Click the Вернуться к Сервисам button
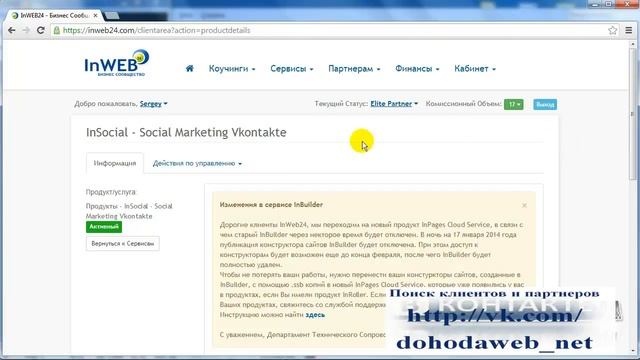 [x=122, y=244]
